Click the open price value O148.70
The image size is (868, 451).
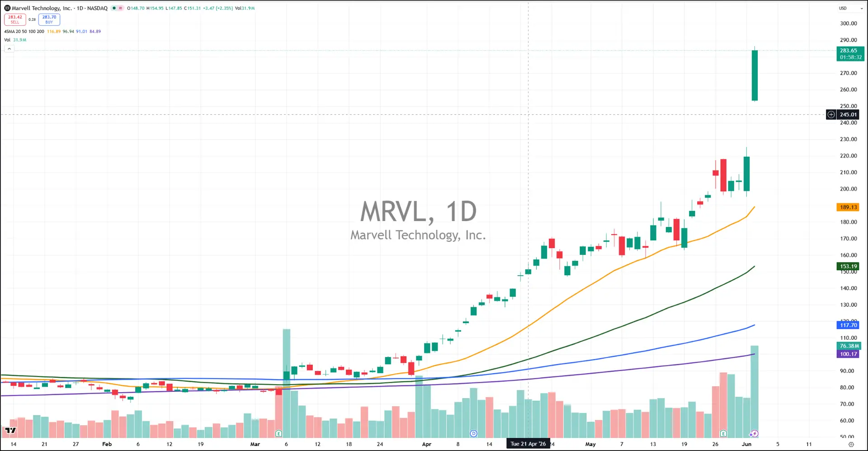pyautogui.click(x=136, y=8)
